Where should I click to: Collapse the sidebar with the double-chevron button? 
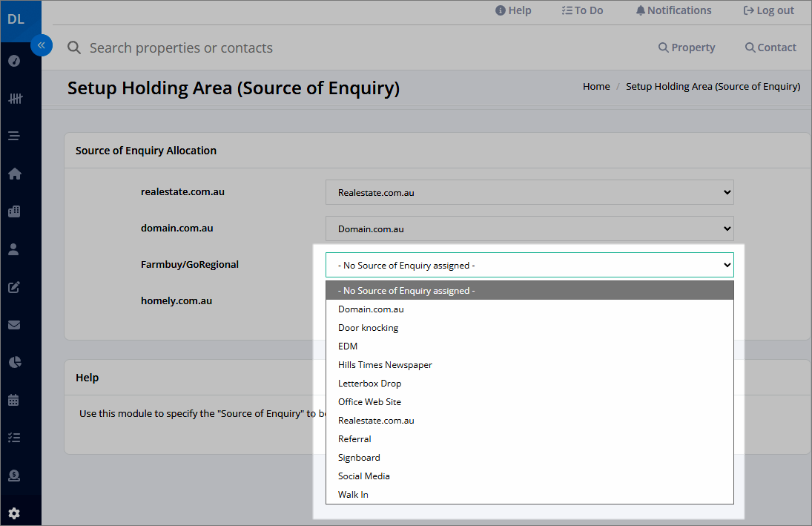click(x=42, y=45)
